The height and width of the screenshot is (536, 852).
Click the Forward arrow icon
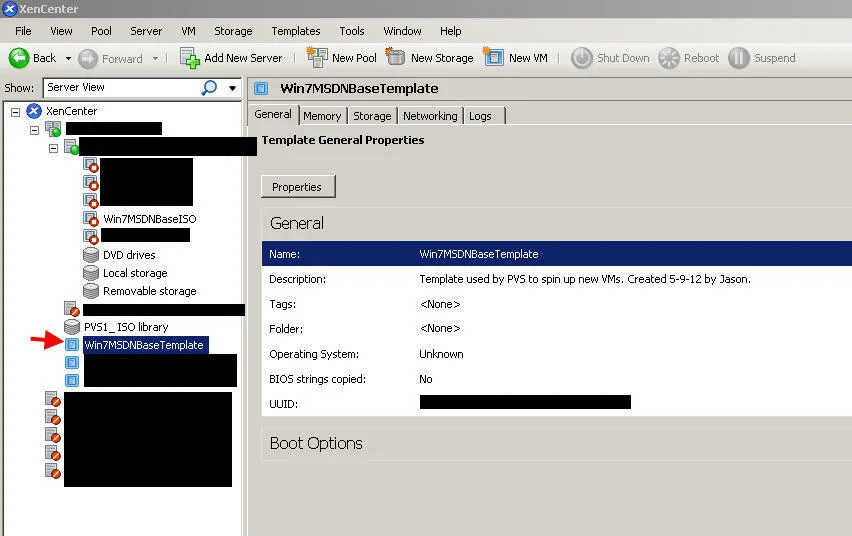click(x=87, y=59)
